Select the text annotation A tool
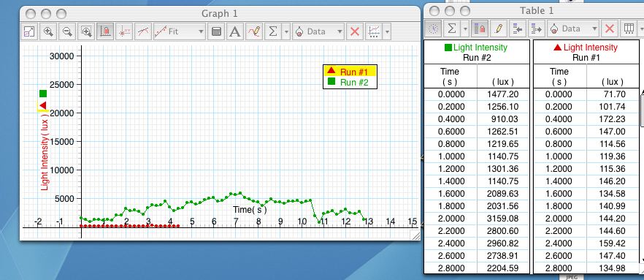Image resolution: width=644 pixels, height=280 pixels. [x=234, y=31]
